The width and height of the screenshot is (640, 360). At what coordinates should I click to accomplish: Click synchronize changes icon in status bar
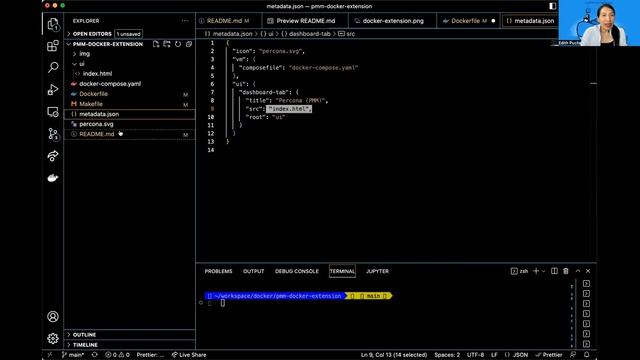coord(95,355)
